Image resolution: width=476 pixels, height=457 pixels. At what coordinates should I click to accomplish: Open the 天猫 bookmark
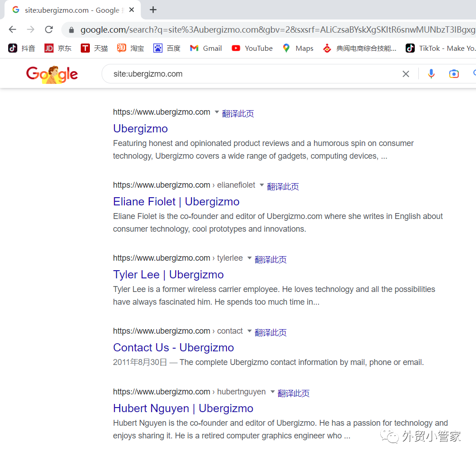(94, 48)
